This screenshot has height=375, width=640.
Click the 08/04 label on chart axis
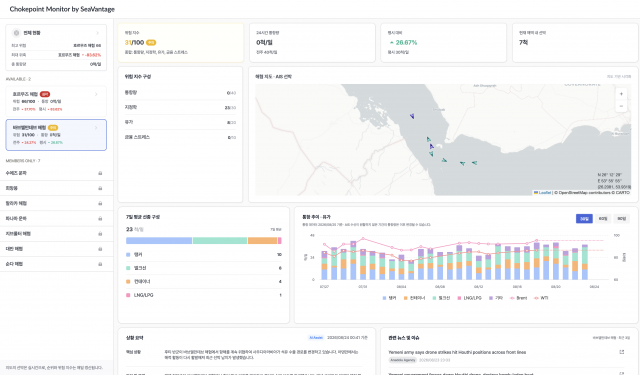pyautogui.click(x=401, y=287)
